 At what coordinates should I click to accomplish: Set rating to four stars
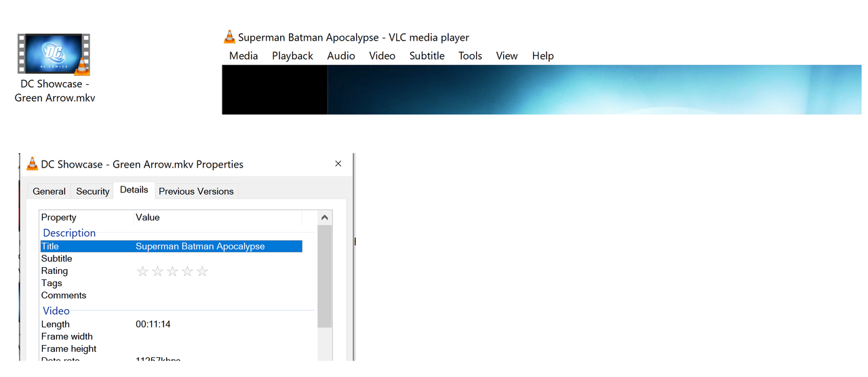187,271
